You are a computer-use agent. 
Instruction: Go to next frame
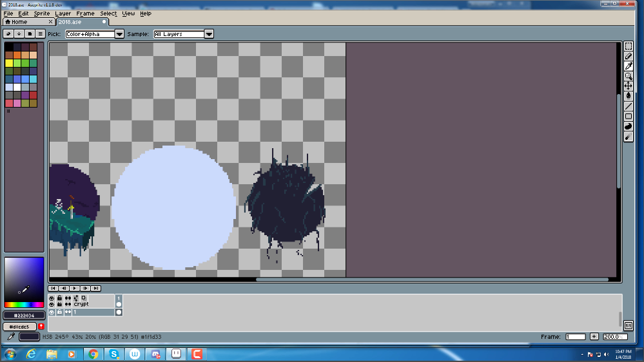click(x=85, y=288)
